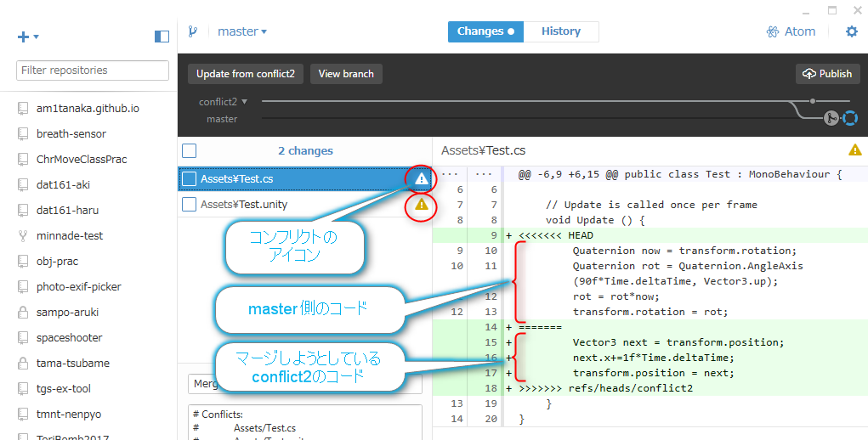Click repo icon beside obj-prac
Image resolution: width=868 pixels, height=440 pixels.
(x=23, y=261)
